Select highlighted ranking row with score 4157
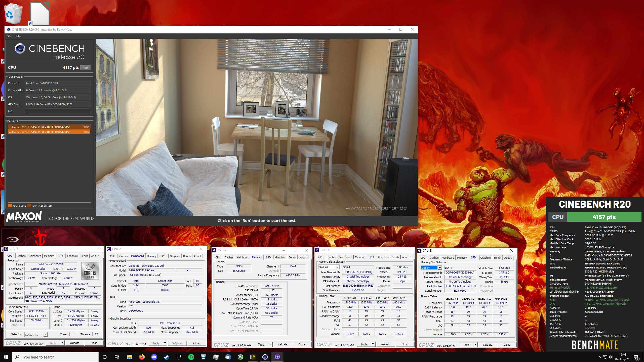The image size is (644, 362). (x=49, y=132)
